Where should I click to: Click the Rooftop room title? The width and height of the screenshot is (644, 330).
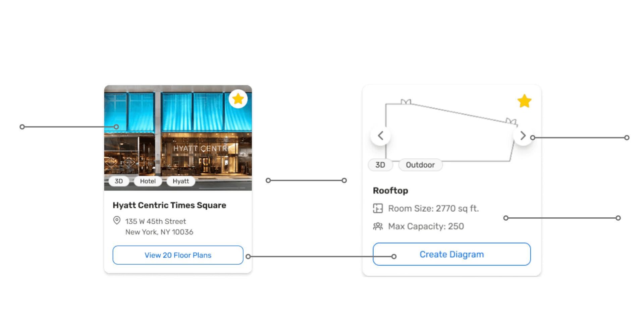tap(390, 190)
